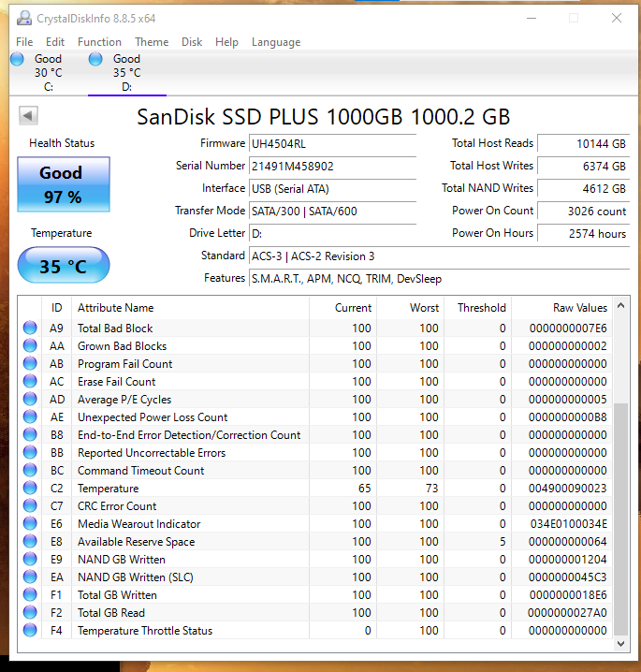Open the Disk menu
The image size is (641, 672).
(192, 42)
